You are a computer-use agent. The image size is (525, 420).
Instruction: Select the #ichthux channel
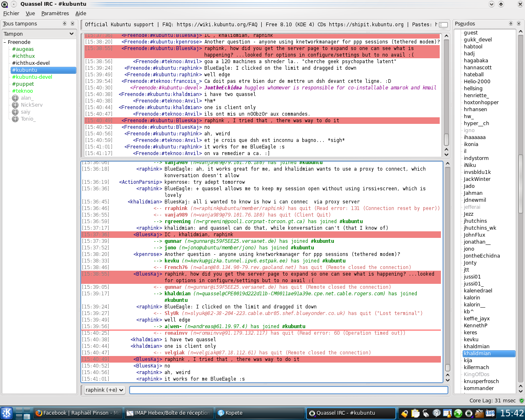(23, 56)
